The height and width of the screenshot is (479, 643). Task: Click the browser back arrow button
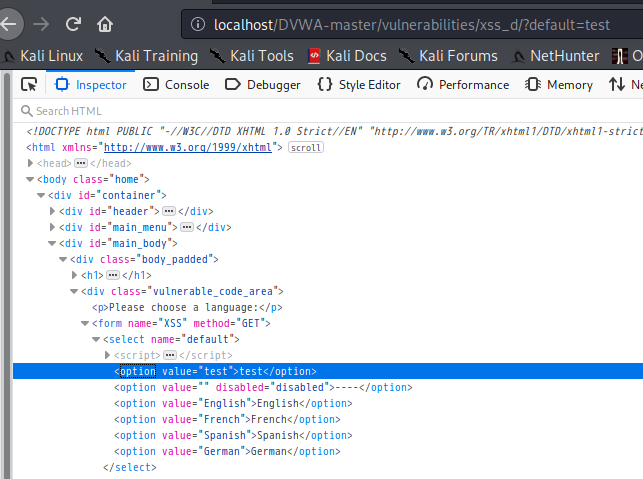(x=8, y=24)
